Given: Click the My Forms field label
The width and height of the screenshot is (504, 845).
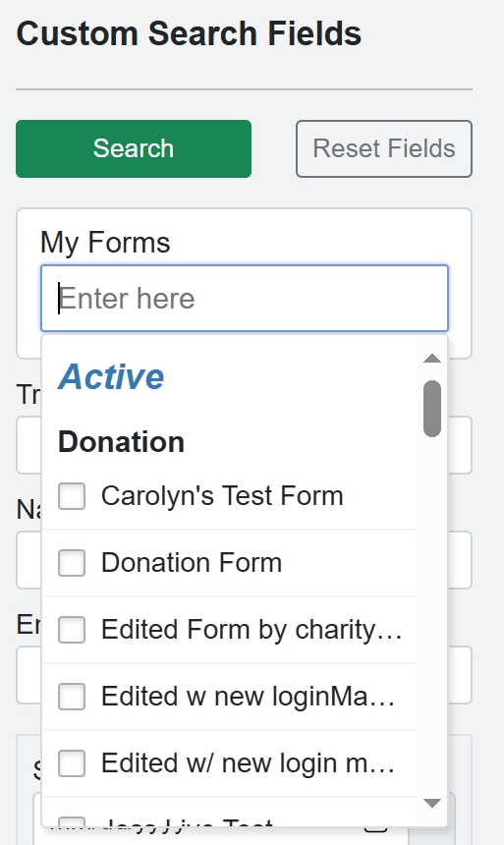Looking at the screenshot, I should point(105,242).
